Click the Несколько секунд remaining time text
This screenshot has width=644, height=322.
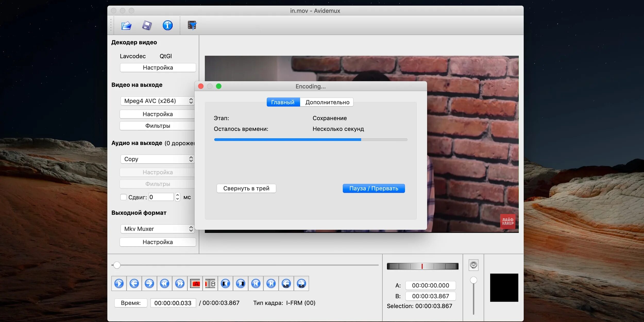[x=338, y=129]
